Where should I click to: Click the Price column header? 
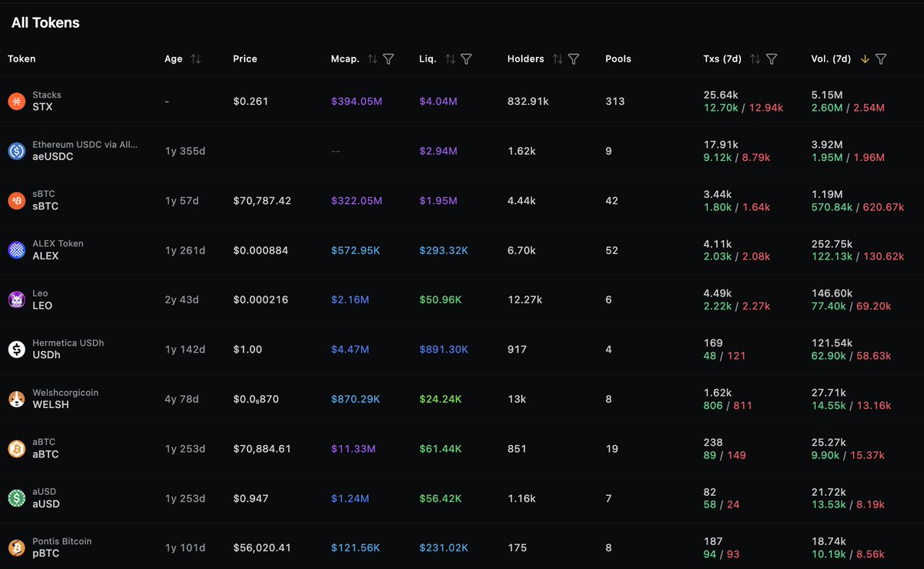coord(245,59)
